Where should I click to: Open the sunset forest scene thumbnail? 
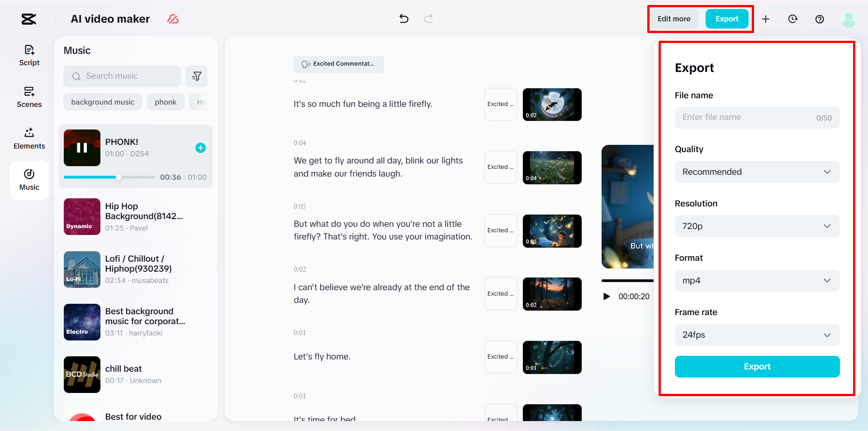(x=552, y=294)
